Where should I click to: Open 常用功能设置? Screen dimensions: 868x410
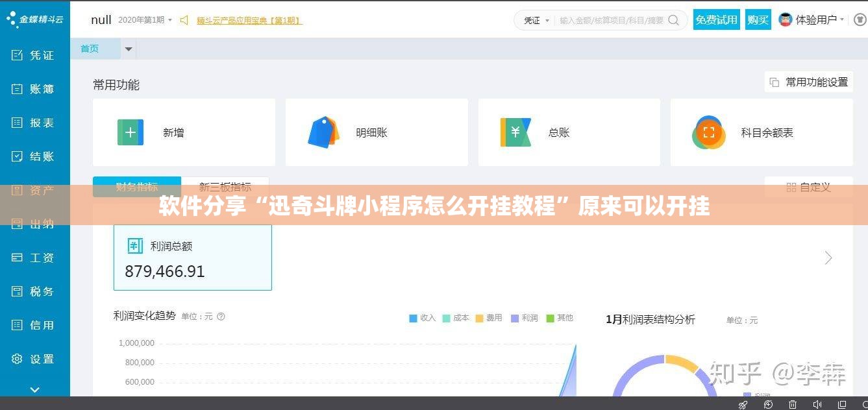(808, 82)
